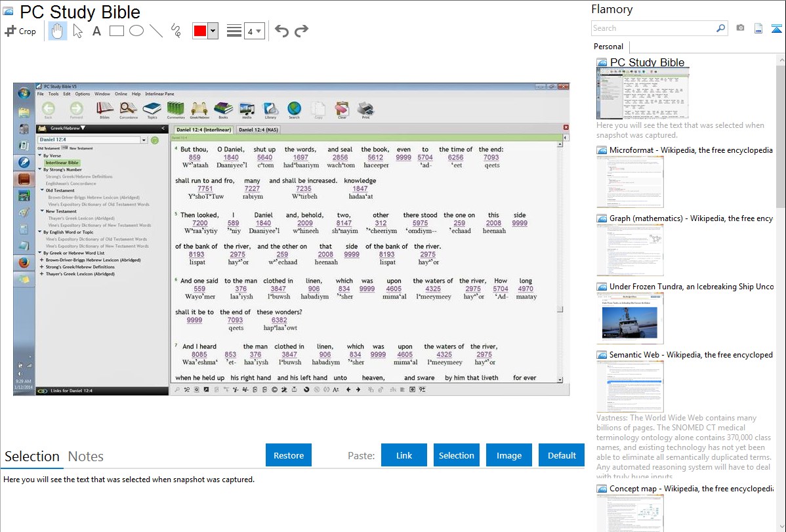Choose the straight line tool
The image size is (786, 532).
click(156, 31)
